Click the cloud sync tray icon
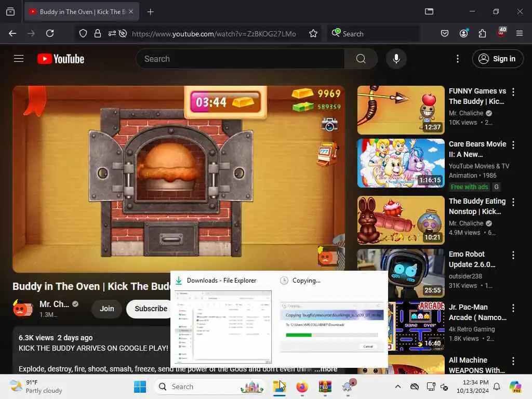Screen dimensions: 532x399 point(414,387)
